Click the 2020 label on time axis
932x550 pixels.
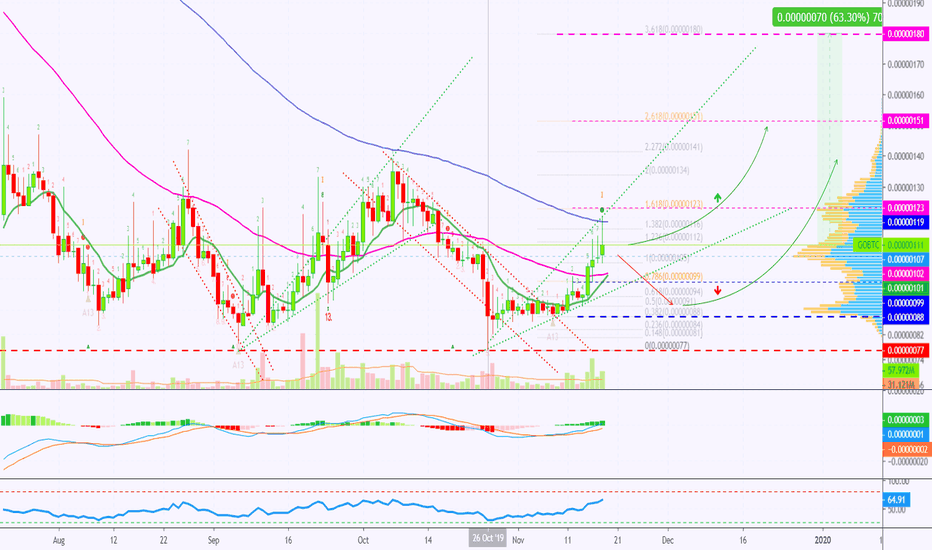click(x=823, y=540)
